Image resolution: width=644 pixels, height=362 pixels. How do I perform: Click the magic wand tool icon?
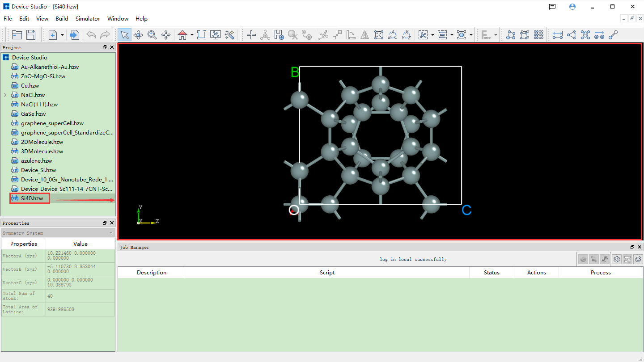pos(230,35)
